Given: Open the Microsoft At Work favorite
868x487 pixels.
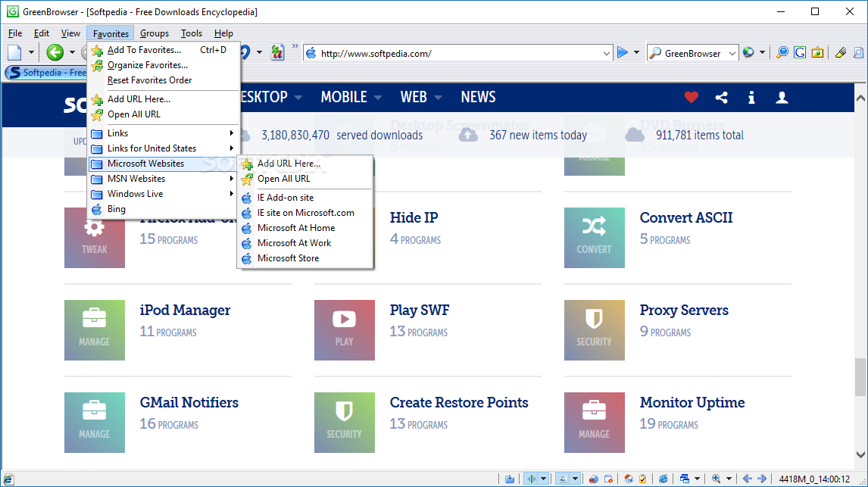Looking at the screenshot, I should pos(305,243).
